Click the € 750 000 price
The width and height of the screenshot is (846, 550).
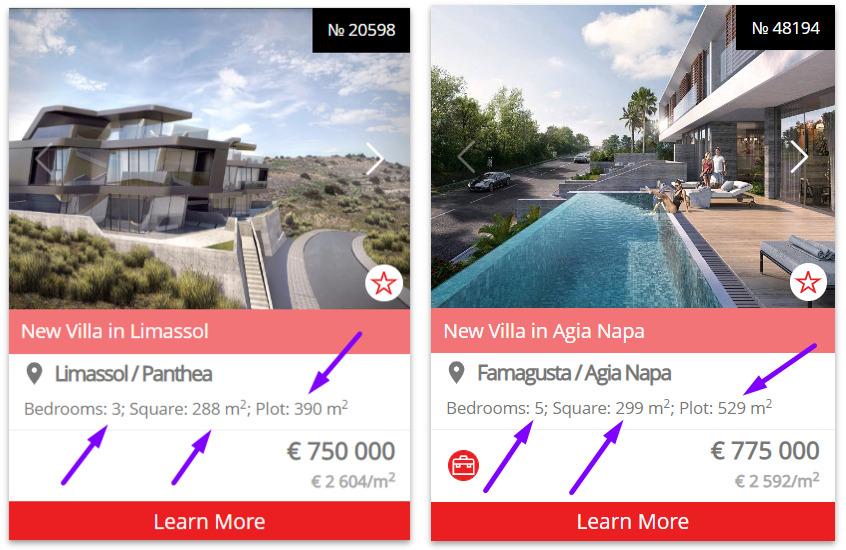click(341, 451)
